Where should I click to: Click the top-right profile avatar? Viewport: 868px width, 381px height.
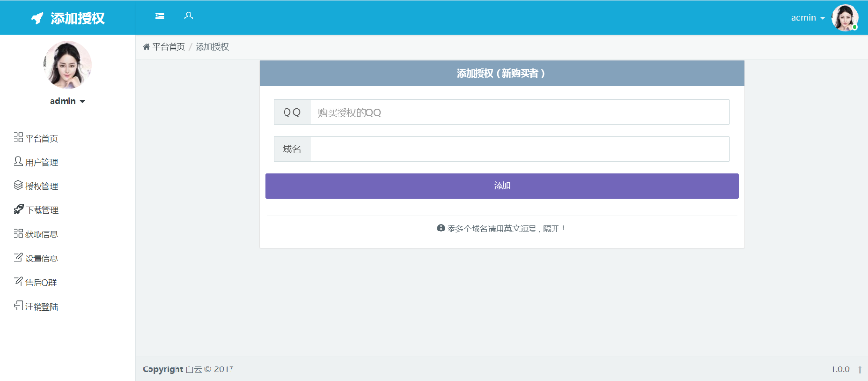tap(845, 17)
